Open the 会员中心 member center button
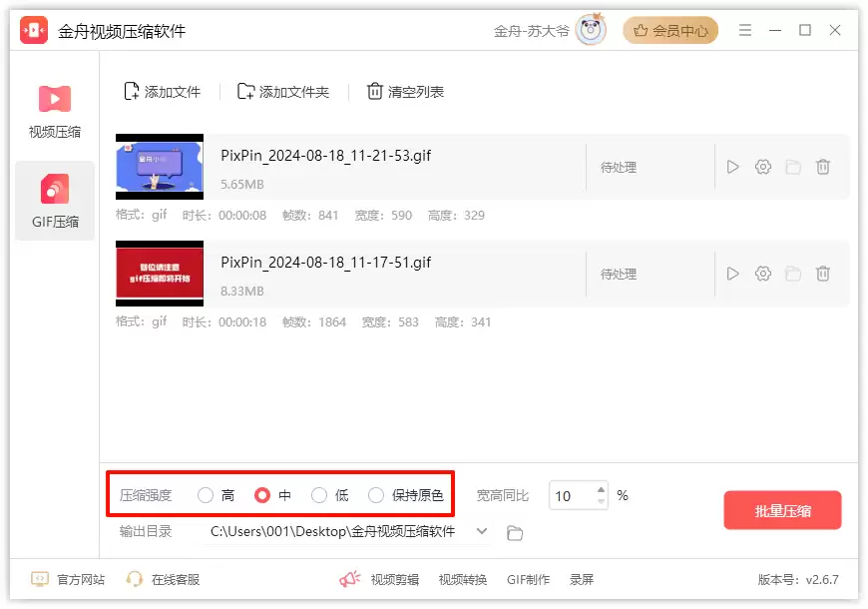Viewport: 868px width, 609px height. (670, 31)
